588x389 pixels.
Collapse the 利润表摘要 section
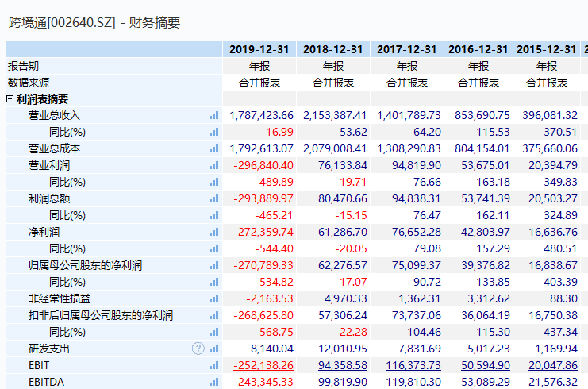(10, 99)
